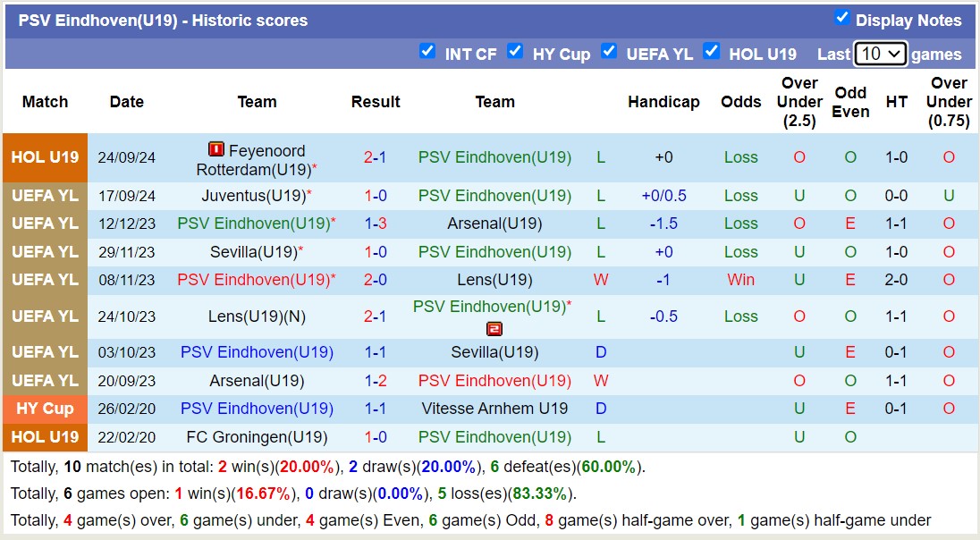This screenshot has height=540, width=980.
Task: Open the Arsenal(U19) team page
Action: click(494, 224)
